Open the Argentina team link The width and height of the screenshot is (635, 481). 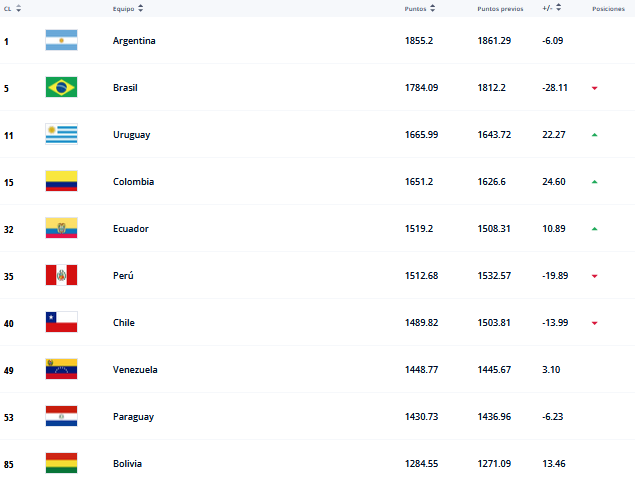(x=134, y=41)
